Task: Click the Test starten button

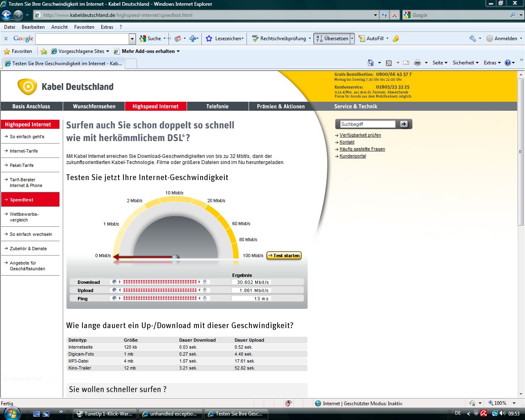Action: coord(284,256)
